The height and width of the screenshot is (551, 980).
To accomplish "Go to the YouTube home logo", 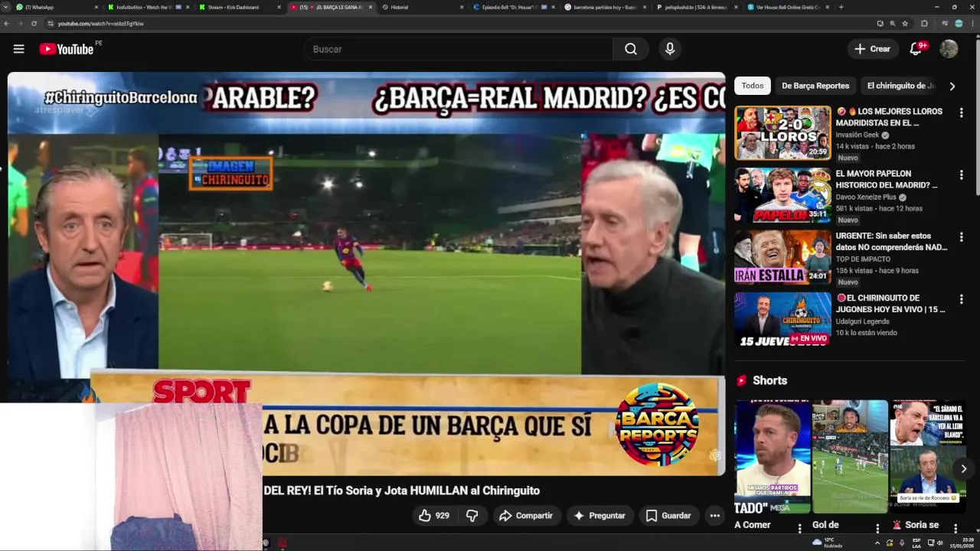I will click(x=66, y=49).
